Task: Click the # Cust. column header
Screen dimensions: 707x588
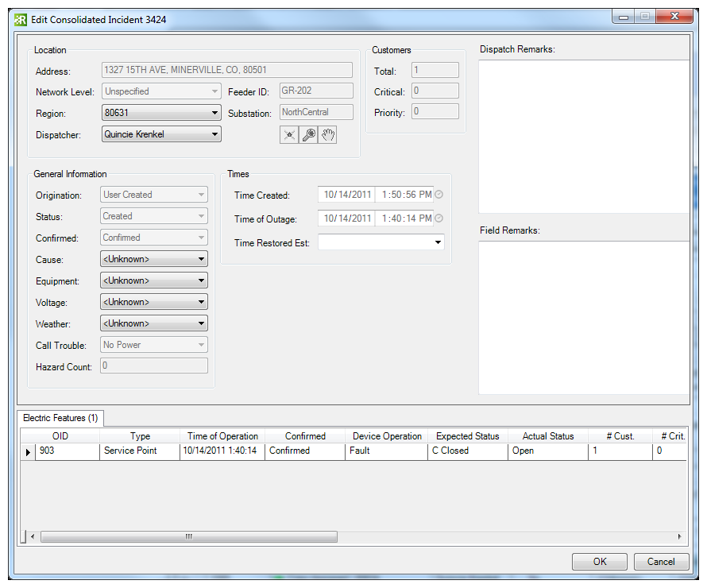Action: coord(620,436)
